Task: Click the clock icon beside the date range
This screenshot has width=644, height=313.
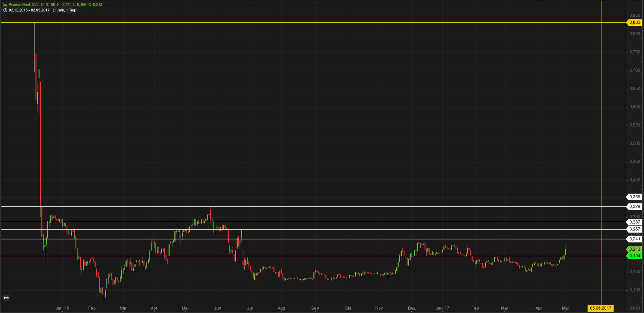Action: click(5, 10)
